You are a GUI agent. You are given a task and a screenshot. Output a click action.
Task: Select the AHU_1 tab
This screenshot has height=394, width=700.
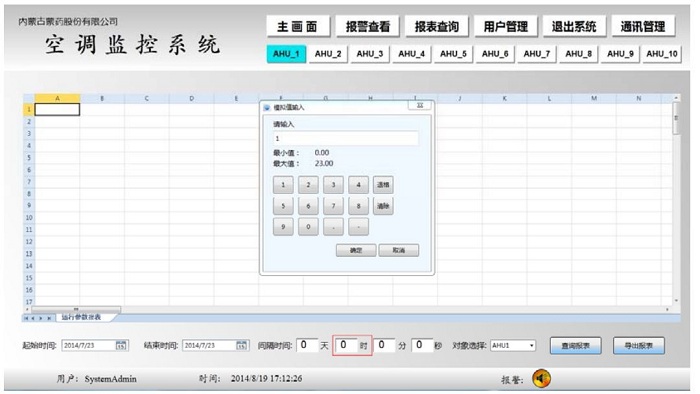tap(286, 54)
